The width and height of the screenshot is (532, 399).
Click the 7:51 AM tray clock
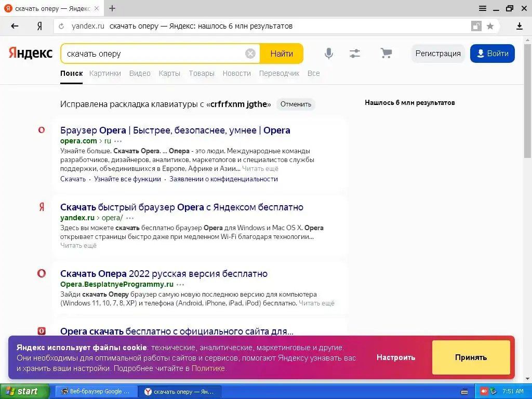coord(513,392)
